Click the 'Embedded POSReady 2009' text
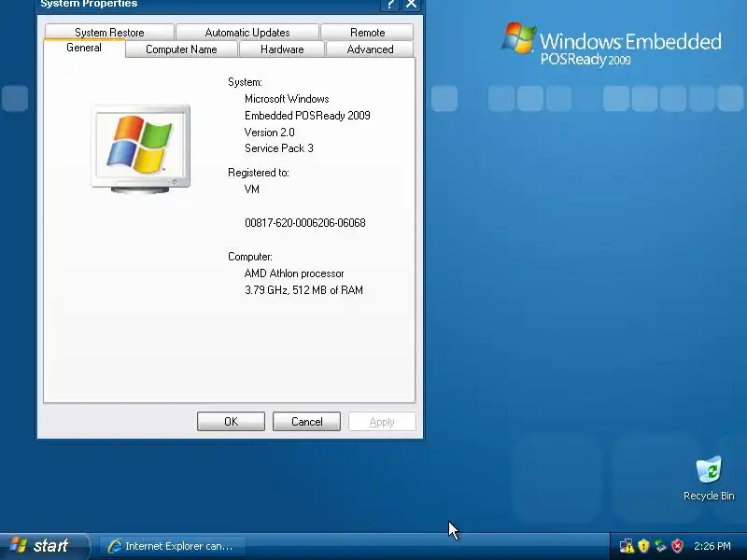Screen dimensions: 747x560 coord(307,116)
